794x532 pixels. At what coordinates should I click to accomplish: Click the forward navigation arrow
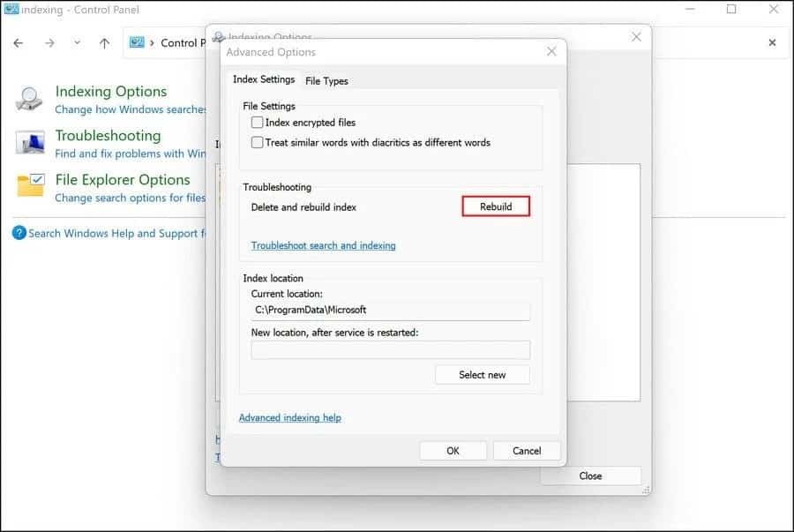click(x=50, y=41)
